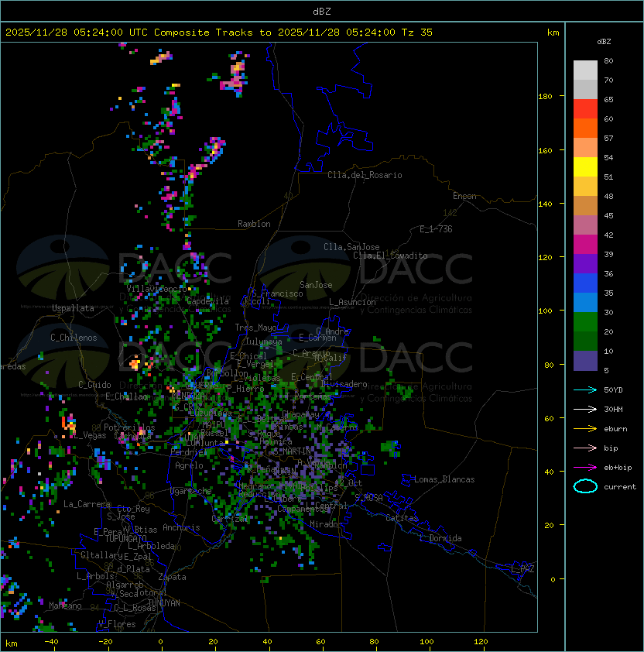
Task: Click the 'Agrelo' place label
Action: pyautogui.click(x=189, y=465)
